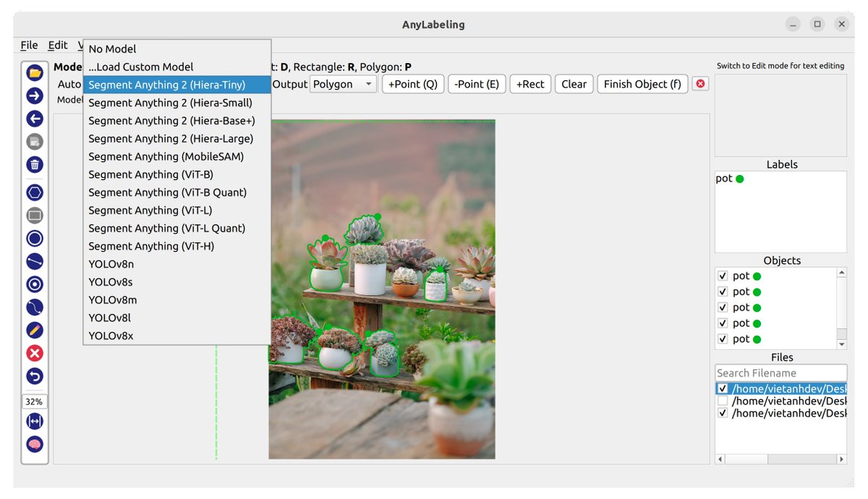The width and height of the screenshot is (868, 499).
Task: Check the unchecked file's checkbox in Files
Action: pos(723,401)
